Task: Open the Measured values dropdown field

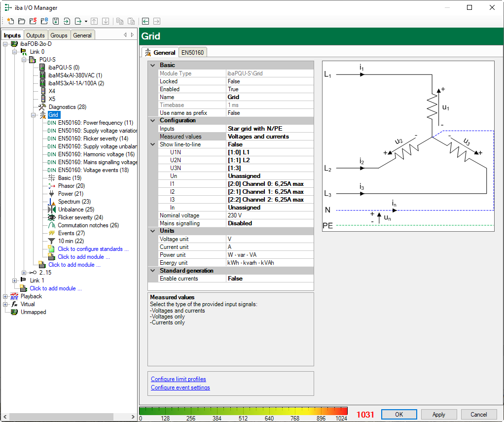Action: tap(269, 137)
